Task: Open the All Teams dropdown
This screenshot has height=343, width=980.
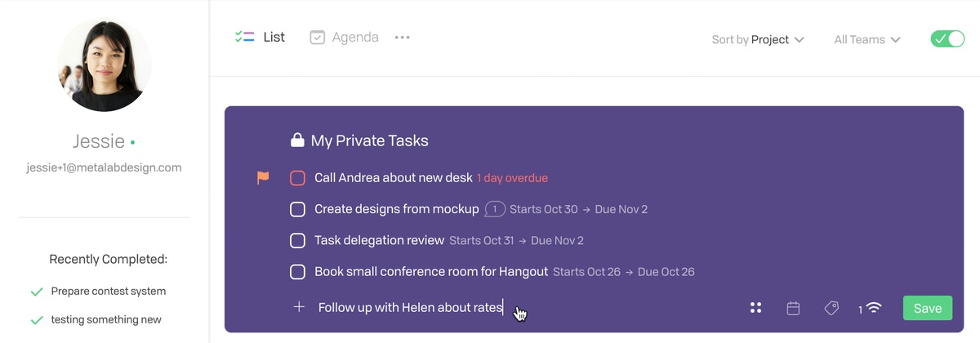Action: point(867,39)
